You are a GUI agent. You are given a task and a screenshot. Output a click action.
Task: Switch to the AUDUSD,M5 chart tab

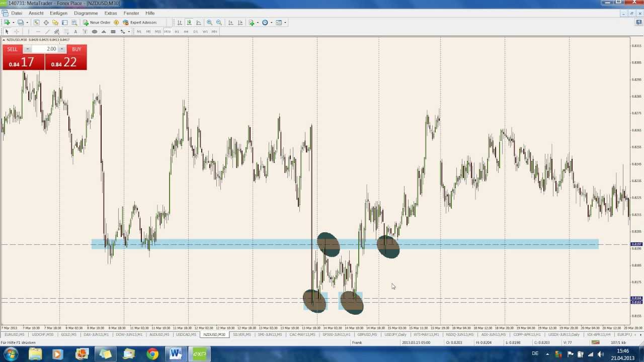[159, 335]
